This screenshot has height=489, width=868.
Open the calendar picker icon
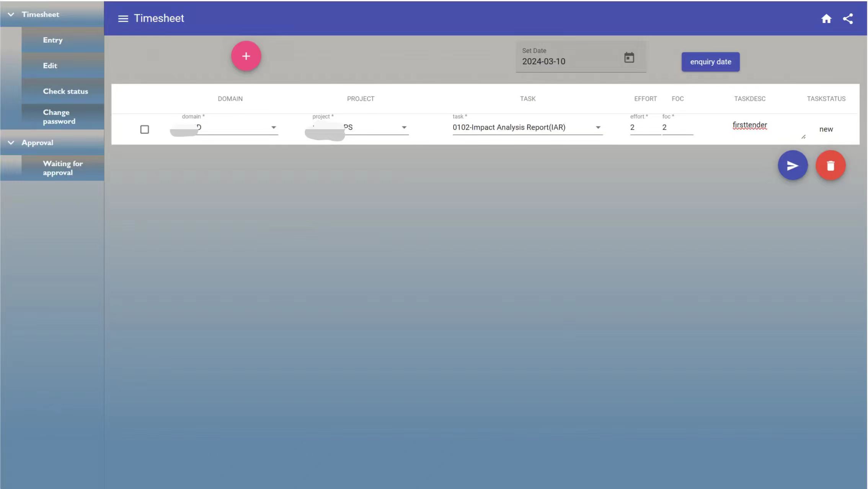(x=629, y=58)
